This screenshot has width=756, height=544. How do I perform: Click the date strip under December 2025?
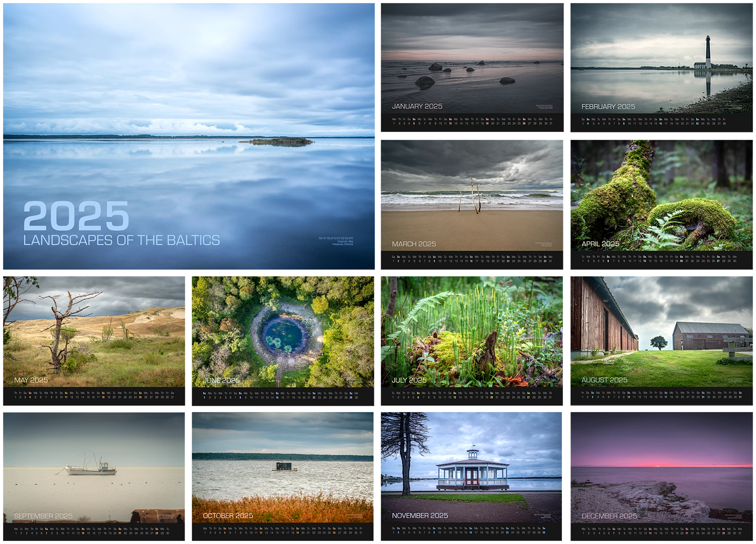coord(661,531)
